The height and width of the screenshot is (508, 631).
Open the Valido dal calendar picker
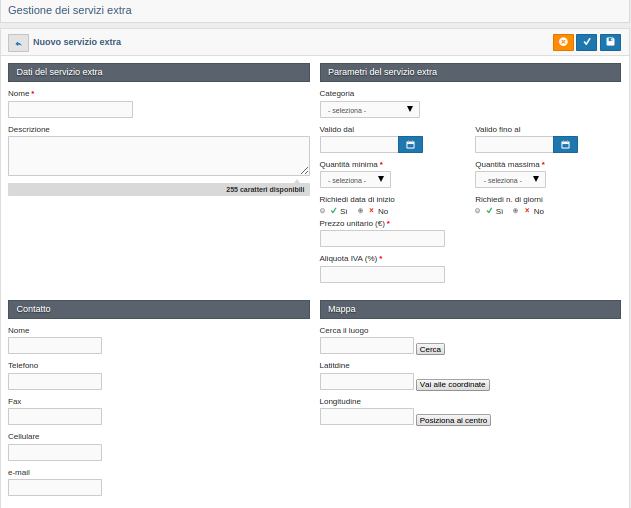click(410, 145)
